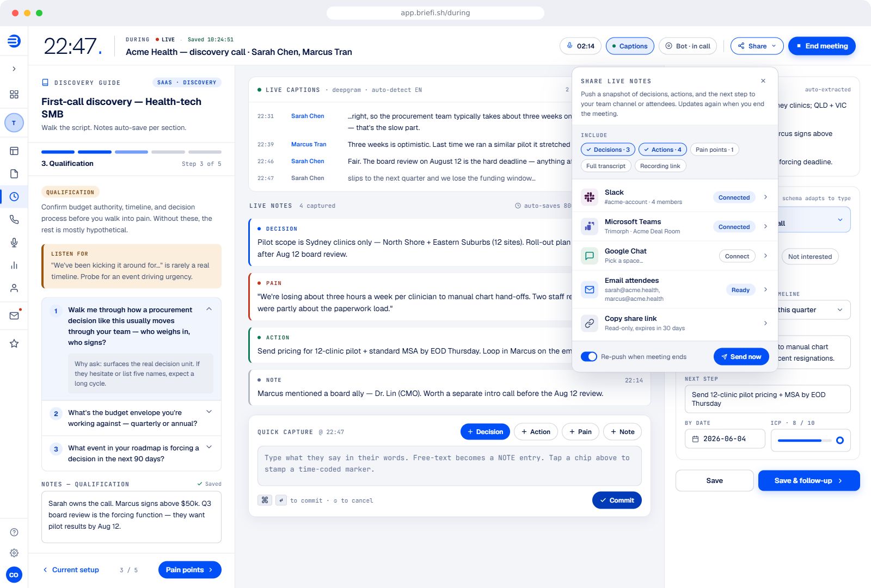The height and width of the screenshot is (588, 871).
Task: Open the Share dropdown
Action: (x=757, y=46)
